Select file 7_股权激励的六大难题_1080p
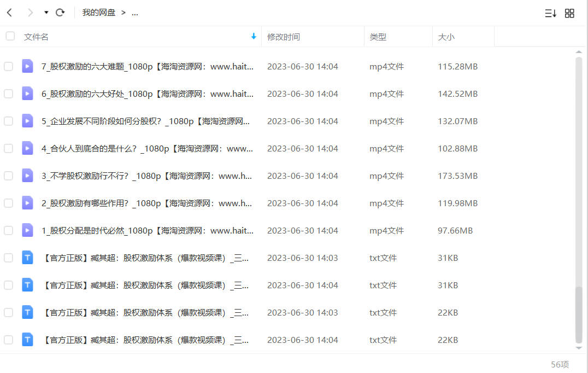Image resolution: width=588 pixels, height=373 pixels. pos(148,67)
